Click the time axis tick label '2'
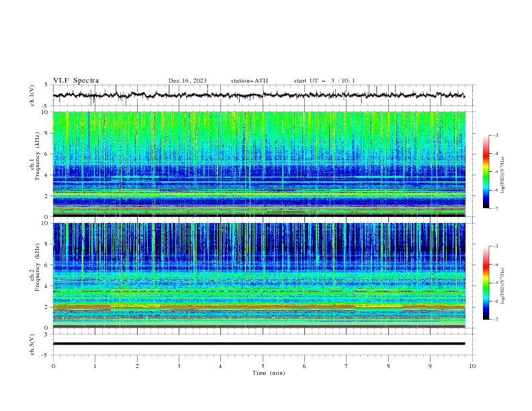Screen dimensions: 532x411 coord(137,366)
